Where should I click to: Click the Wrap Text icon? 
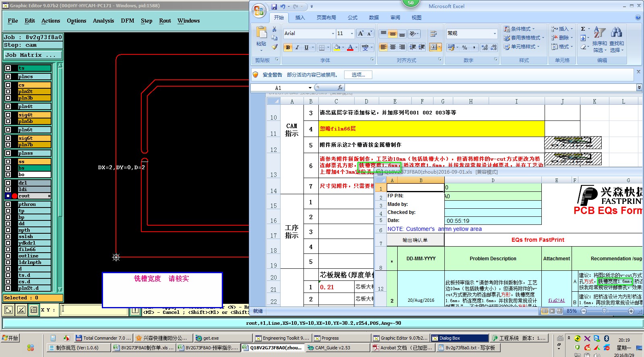click(433, 33)
